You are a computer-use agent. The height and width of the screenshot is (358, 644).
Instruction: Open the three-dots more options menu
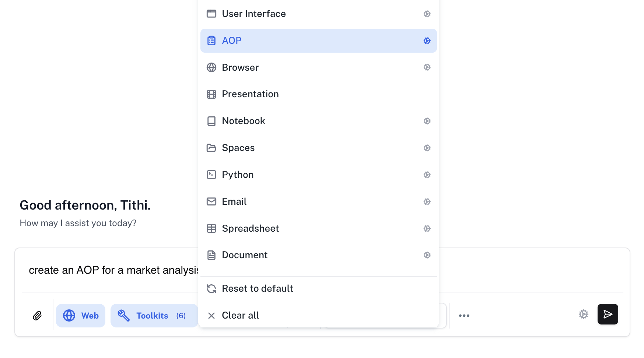tap(464, 316)
